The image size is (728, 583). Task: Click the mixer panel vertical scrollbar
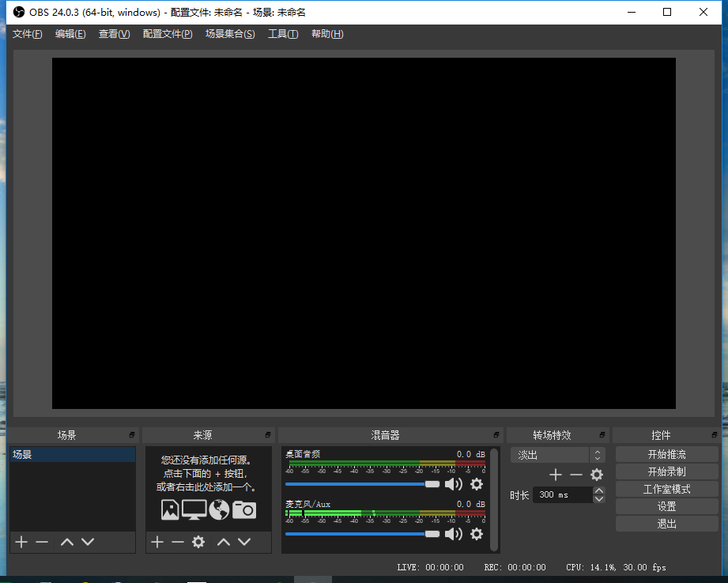pyautogui.click(x=495, y=499)
